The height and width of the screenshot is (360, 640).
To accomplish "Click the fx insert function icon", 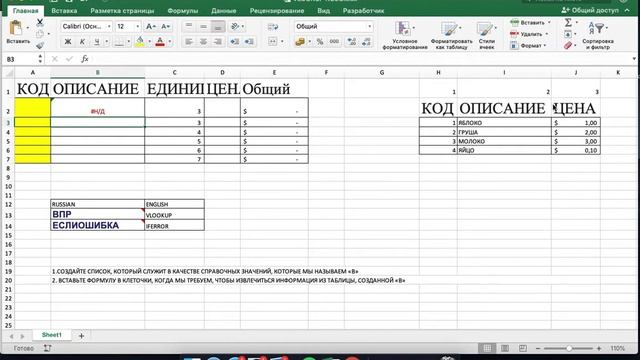I will pos(84,59).
